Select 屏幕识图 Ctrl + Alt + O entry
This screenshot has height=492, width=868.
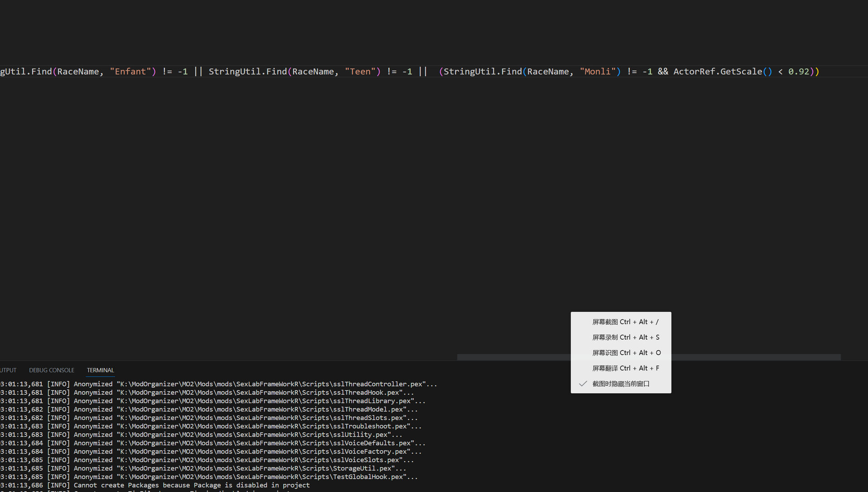[x=621, y=352]
